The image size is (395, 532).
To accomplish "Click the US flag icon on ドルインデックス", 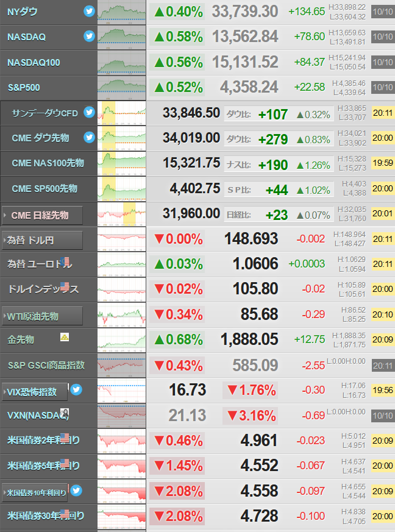I will tap(65, 287).
